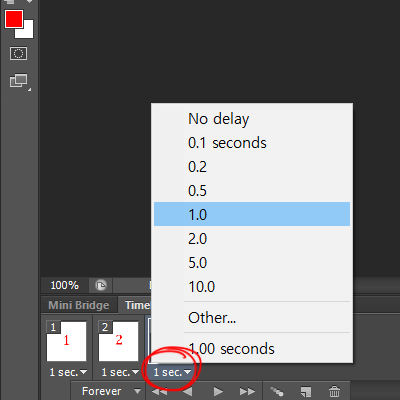Open Forever looping options dropdown
Image resolution: width=400 pixels, height=400 pixels.
tap(108, 391)
